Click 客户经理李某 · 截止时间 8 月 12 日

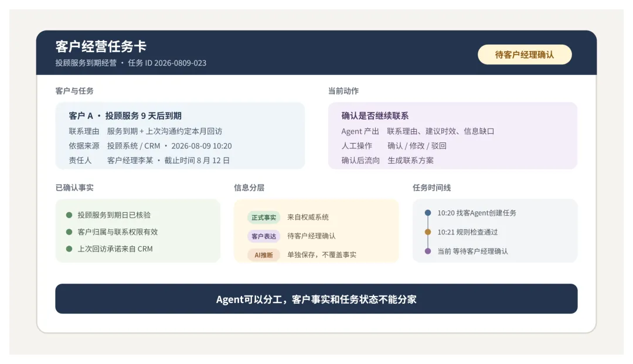[168, 160]
